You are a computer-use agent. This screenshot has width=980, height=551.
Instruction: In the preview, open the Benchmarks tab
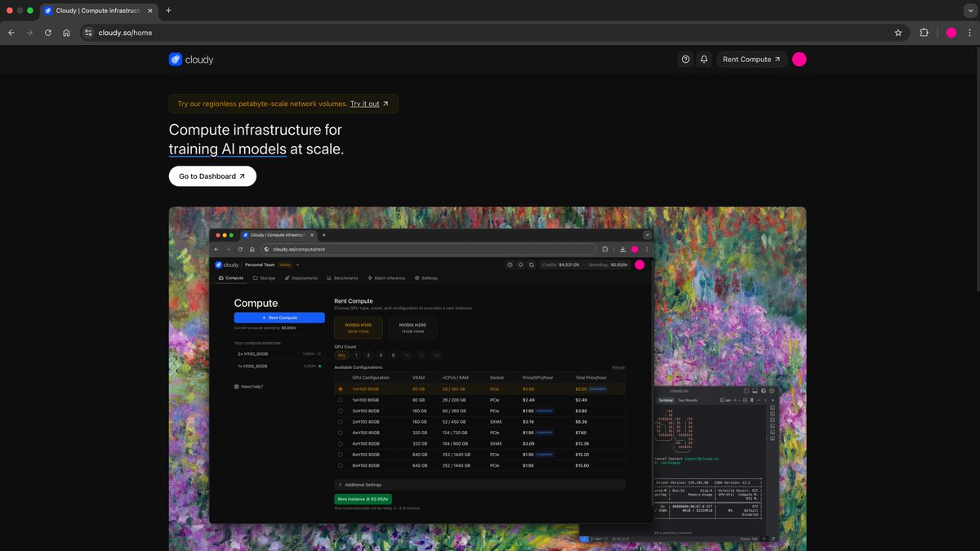tap(342, 278)
